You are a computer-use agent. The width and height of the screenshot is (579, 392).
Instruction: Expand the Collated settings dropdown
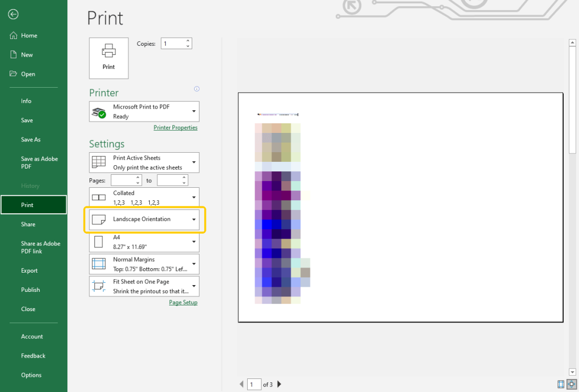tap(194, 196)
